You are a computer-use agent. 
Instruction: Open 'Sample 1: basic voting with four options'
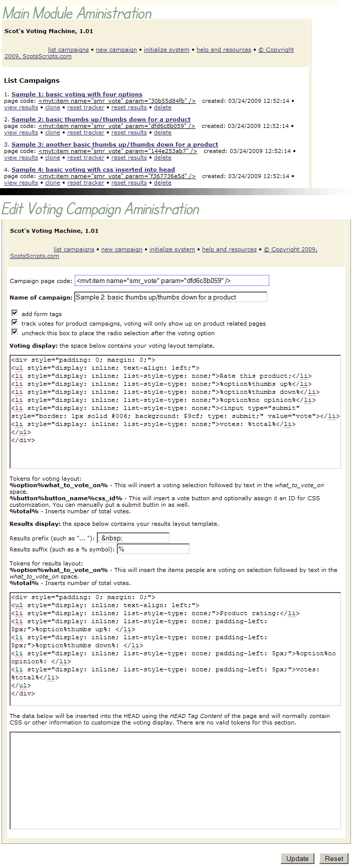point(77,94)
